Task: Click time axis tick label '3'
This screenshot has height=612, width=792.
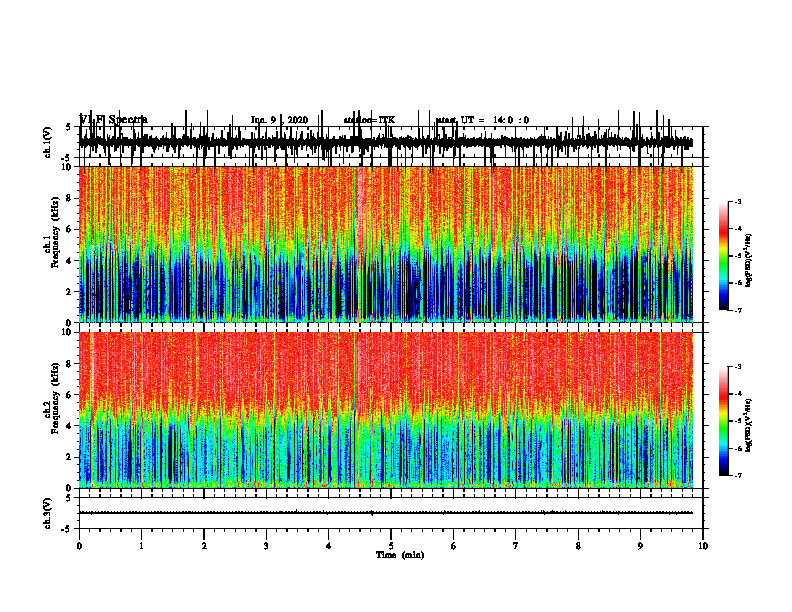Action: 266,546
